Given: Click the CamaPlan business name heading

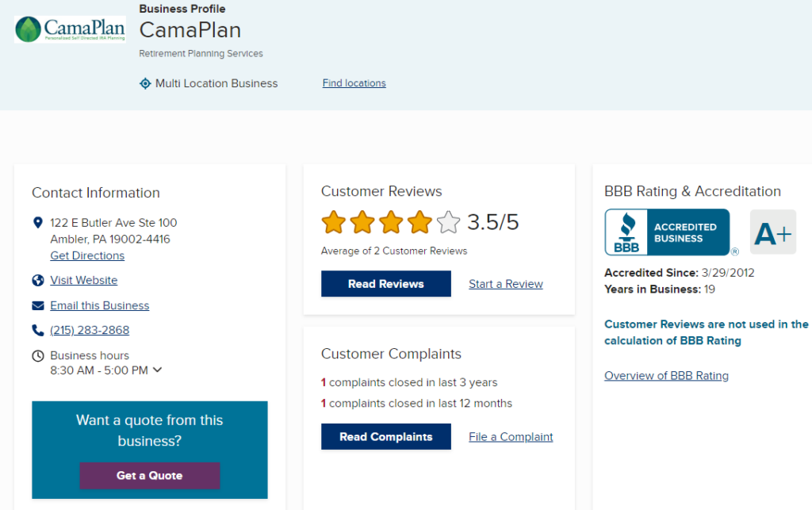Looking at the screenshot, I should coord(190,30).
